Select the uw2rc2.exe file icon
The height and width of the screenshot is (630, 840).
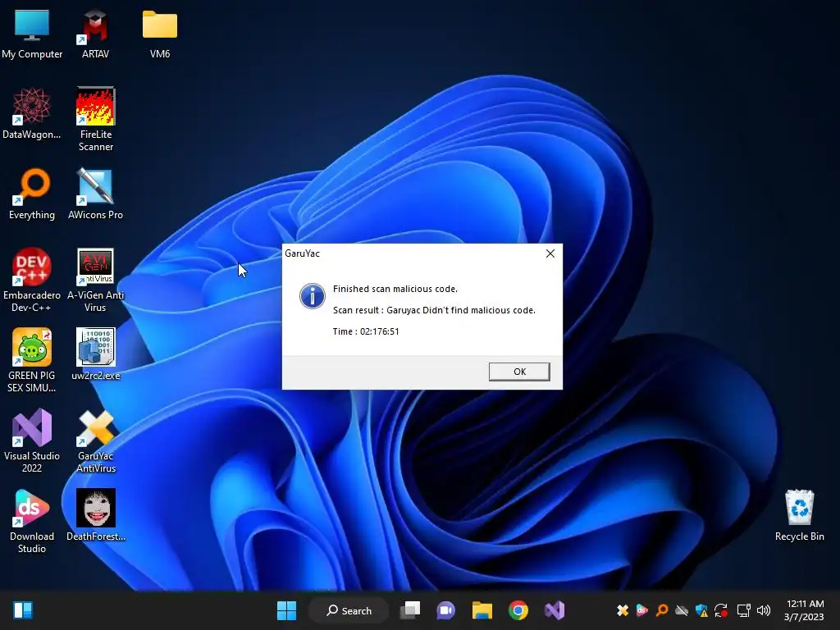95,354
